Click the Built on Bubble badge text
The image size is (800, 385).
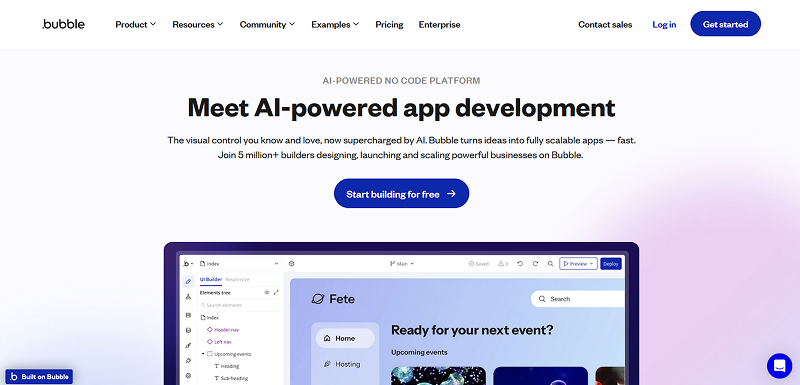pyautogui.click(x=45, y=377)
